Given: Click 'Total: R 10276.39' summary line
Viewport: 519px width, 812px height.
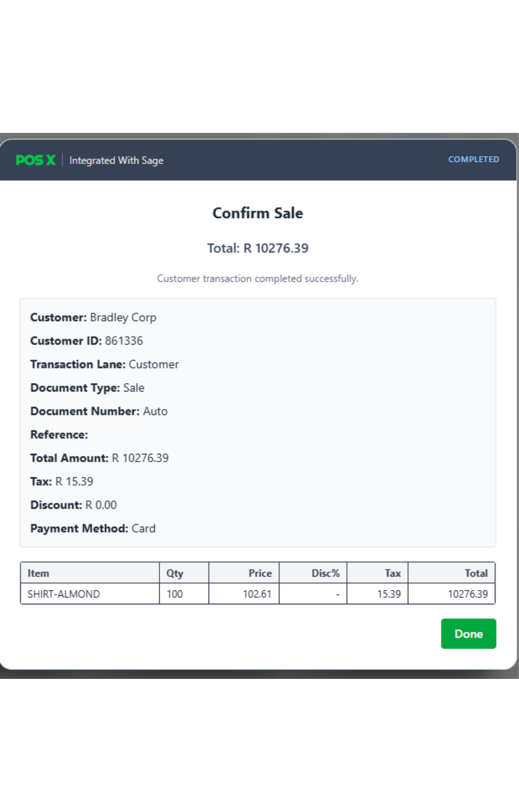Looking at the screenshot, I should [x=258, y=248].
